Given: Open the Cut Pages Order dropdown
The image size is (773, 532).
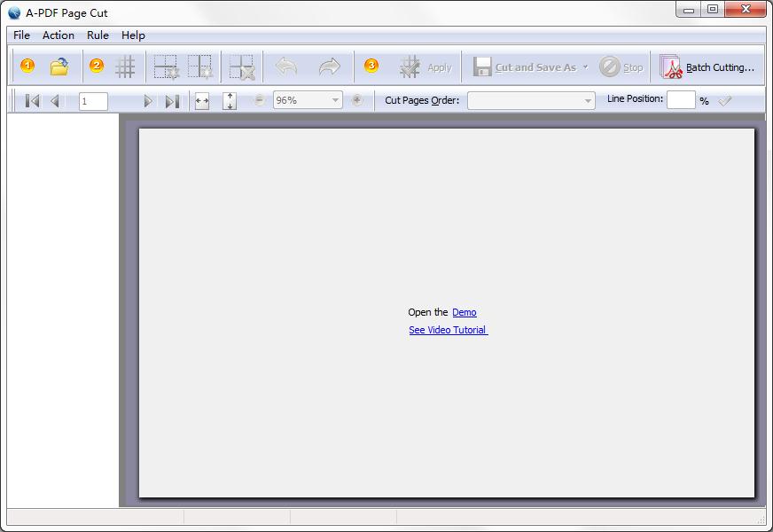Looking at the screenshot, I should coord(587,100).
